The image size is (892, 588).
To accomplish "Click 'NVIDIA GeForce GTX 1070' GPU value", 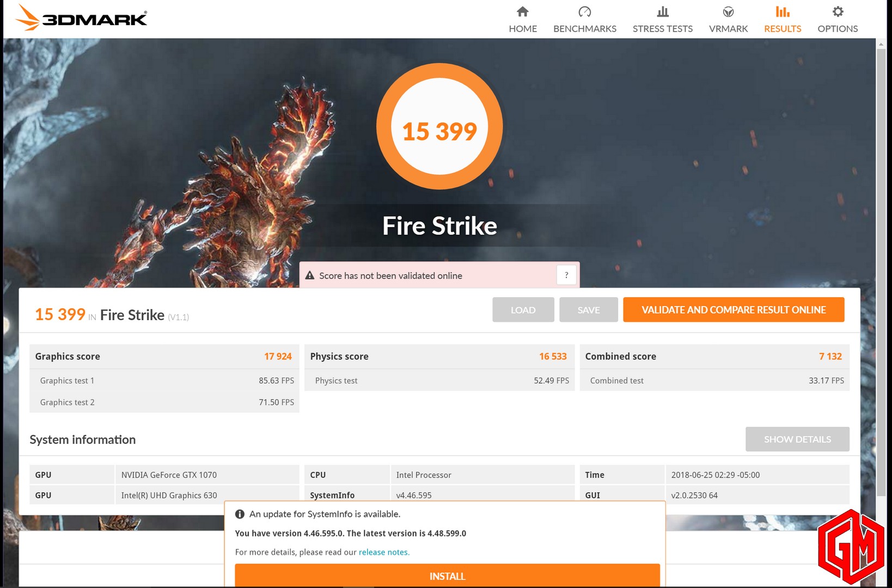I will [x=169, y=475].
